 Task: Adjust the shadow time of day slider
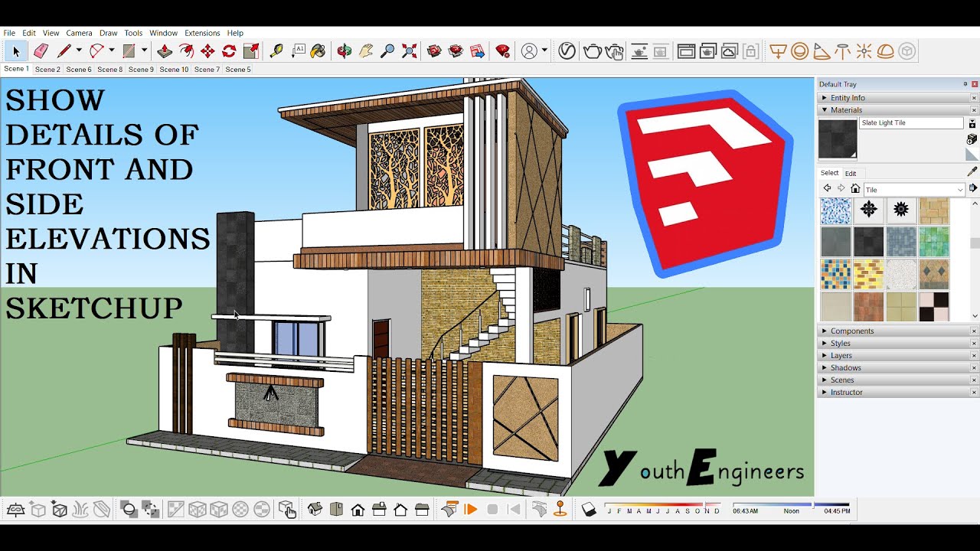791,507
